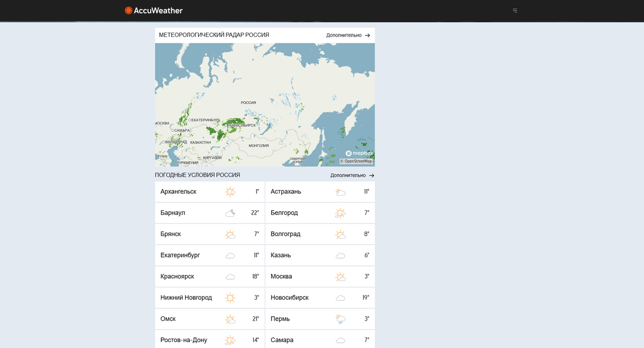Image resolution: width=644 pixels, height=348 pixels.
Task: Click the weather icon for Ростов-на-Дону
Action: [x=230, y=340]
